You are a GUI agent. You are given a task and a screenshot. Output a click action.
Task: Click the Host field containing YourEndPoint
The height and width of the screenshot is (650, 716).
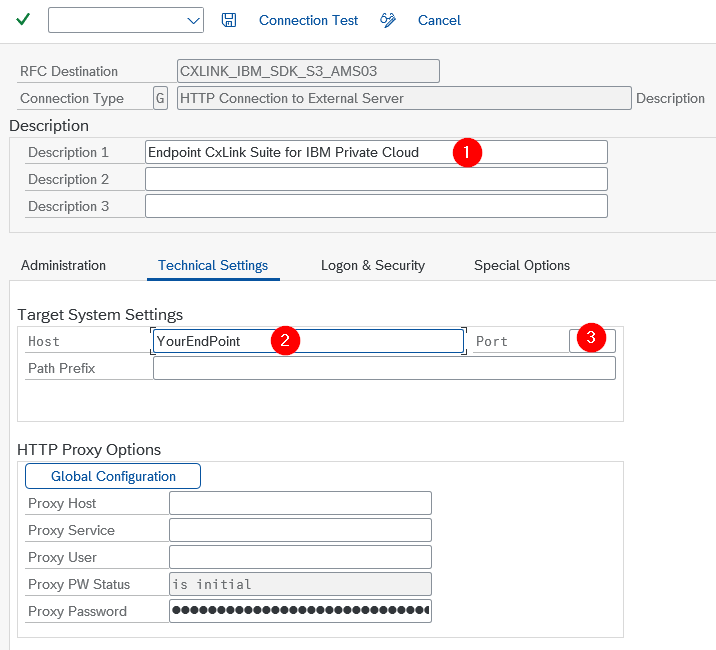click(308, 341)
